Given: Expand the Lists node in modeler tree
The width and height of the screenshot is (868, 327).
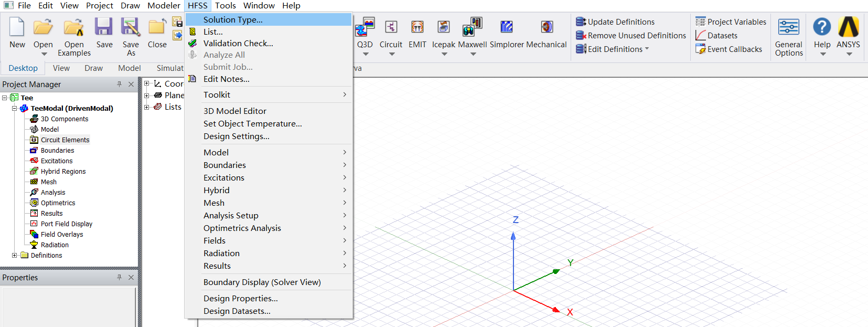Looking at the screenshot, I should (147, 107).
